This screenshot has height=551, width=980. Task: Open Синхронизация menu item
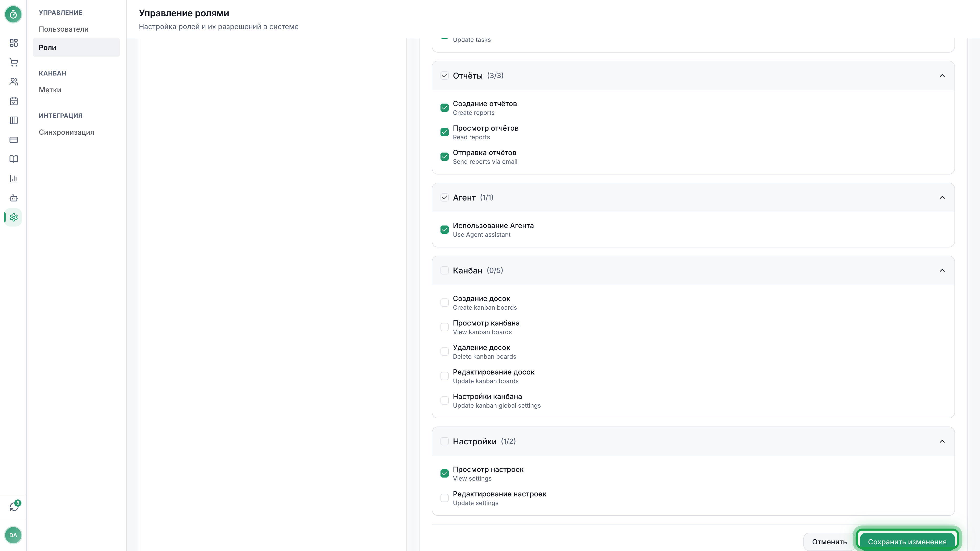(76, 132)
